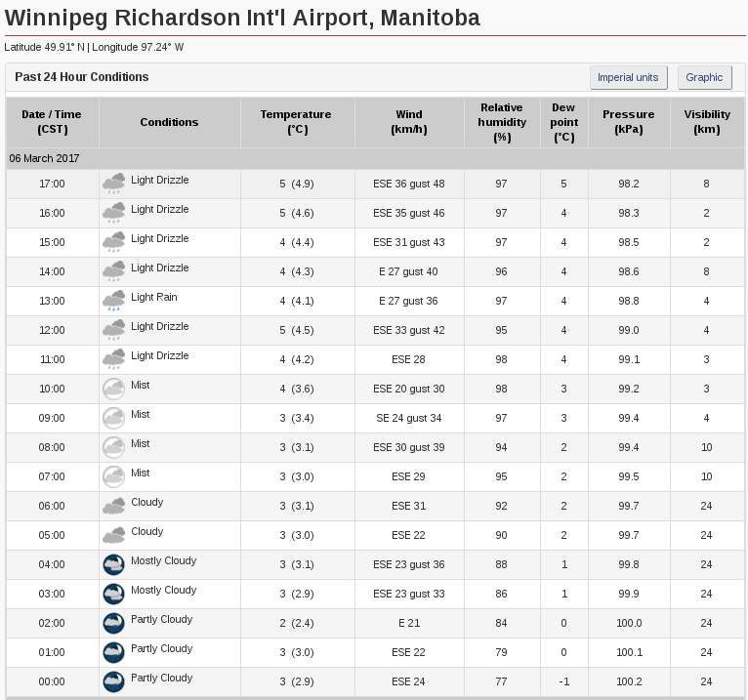Image resolution: width=748 pixels, height=700 pixels.
Task: Click the Light Drizzle icon at 12:00
Action: (x=113, y=330)
